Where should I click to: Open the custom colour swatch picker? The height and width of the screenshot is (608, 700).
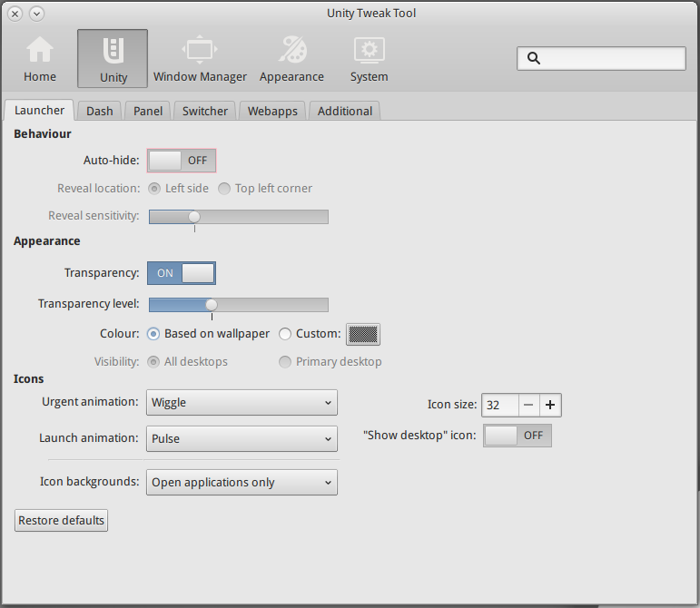coord(362,334)
